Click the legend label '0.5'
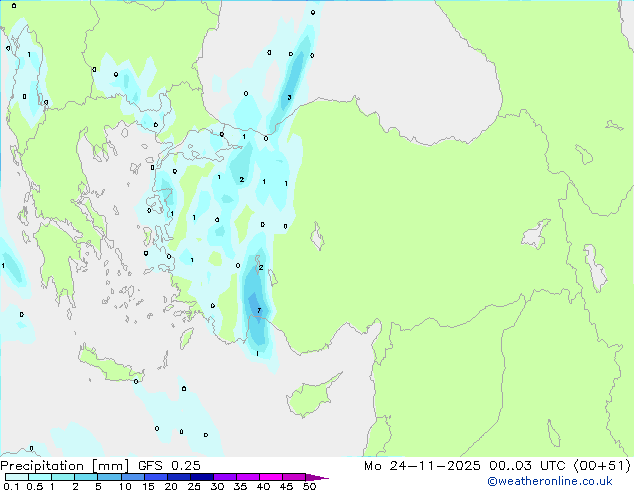Viewport: 634px width, 490px height. [x=35, y=486]
